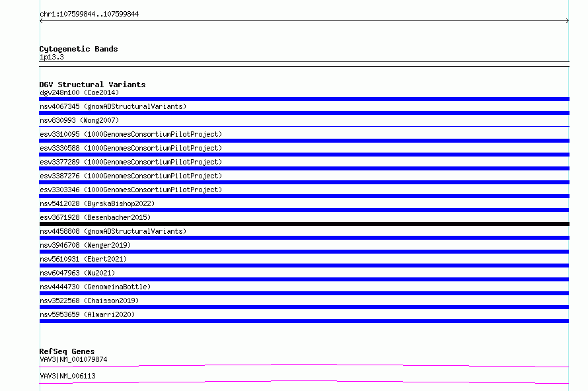Click the blue bar under esv3377289

coord(304,168)
